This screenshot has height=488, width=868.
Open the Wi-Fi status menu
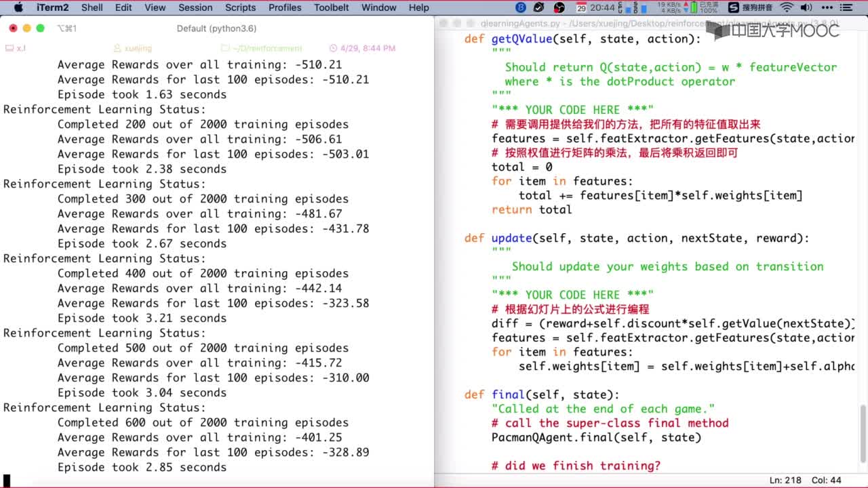click(787, 7)
